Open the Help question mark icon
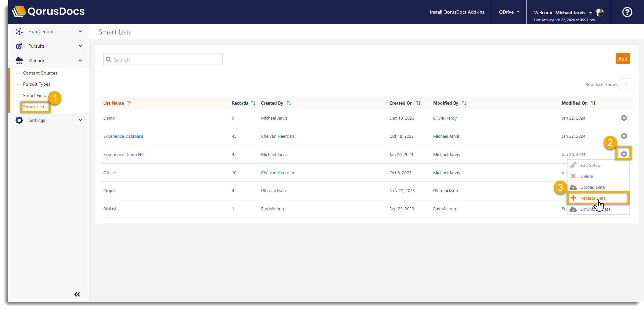The width and height of the screenshot is (644, 310). point(627,12)
